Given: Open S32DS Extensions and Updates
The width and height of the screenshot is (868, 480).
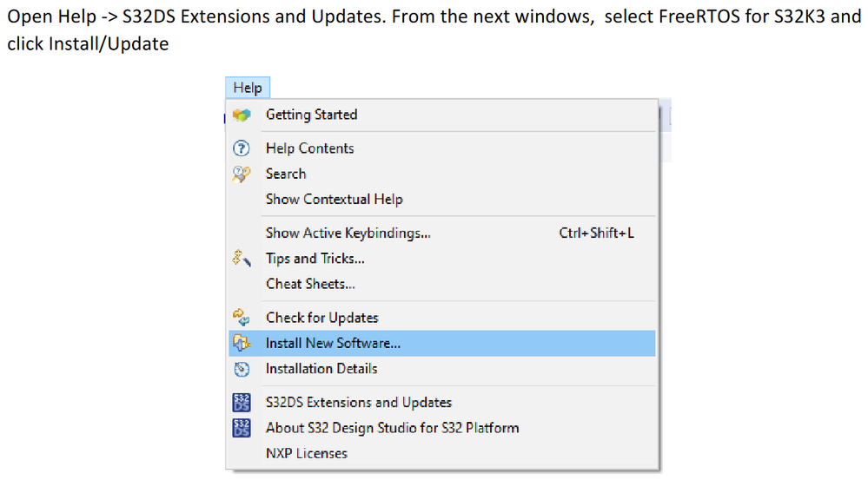Looking at the screenshot, I should coord(358,403).
